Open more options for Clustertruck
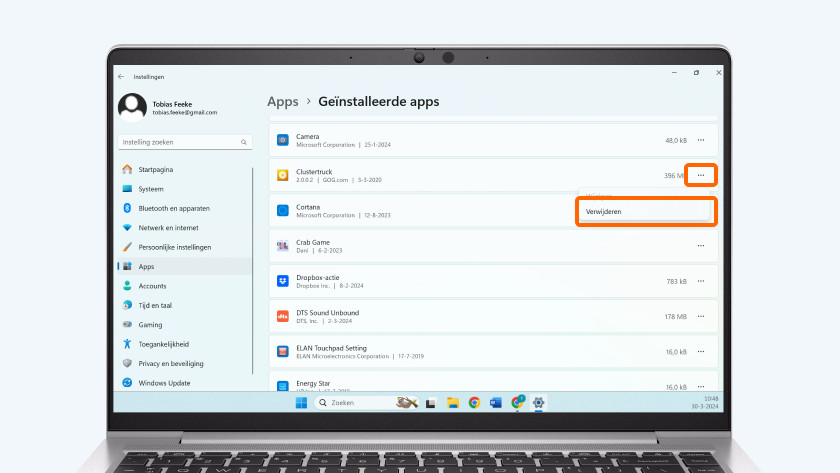Viewport: 840px width, 473px height. point(701,175)
